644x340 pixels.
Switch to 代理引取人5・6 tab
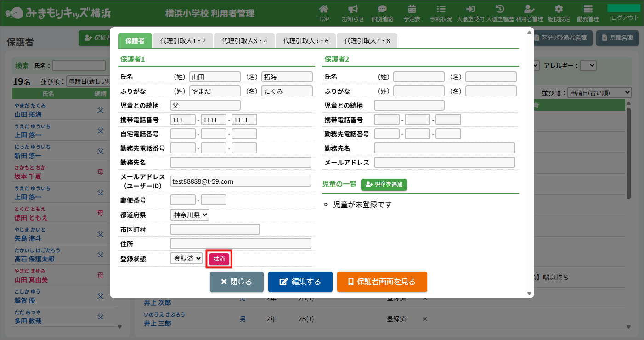305,41
